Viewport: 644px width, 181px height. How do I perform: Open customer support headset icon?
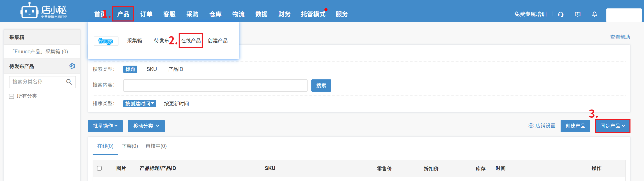[x=561, y=14]
